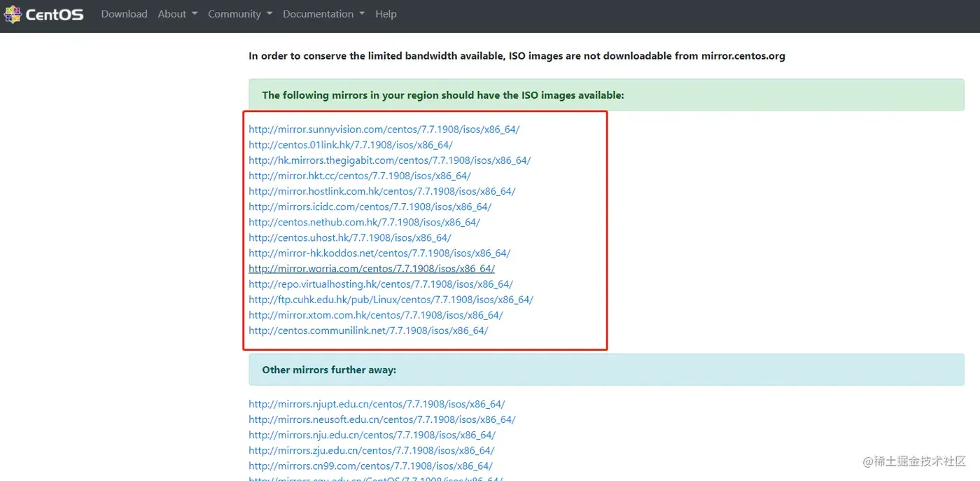Image resolution: width=980 pixels, height=481 pixels.
Task: Open the mirrors.icidc.com mirror link
Action: [370, 207]
